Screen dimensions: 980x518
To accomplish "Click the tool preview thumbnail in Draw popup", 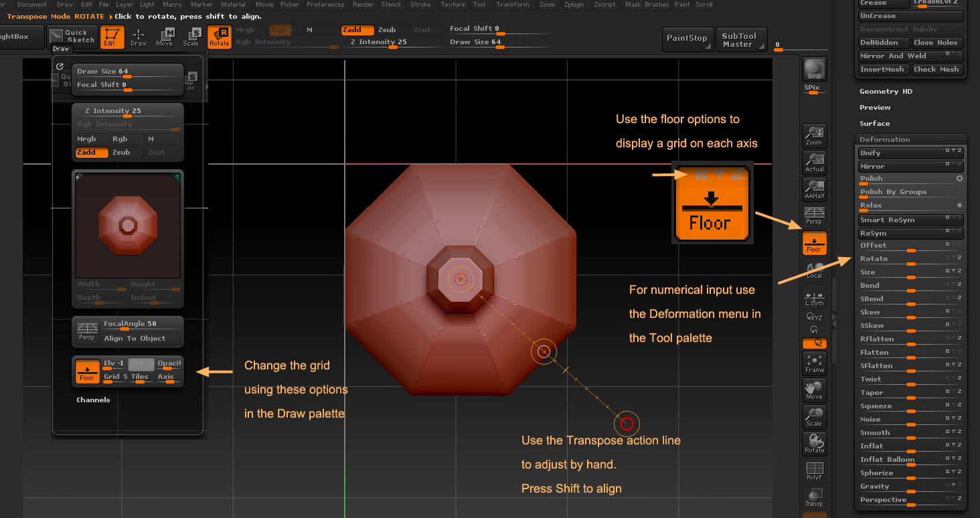I will (x=127, y=224).
